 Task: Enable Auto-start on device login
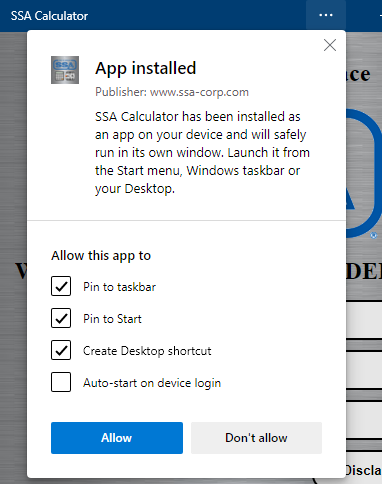click(x=61, y=382)
